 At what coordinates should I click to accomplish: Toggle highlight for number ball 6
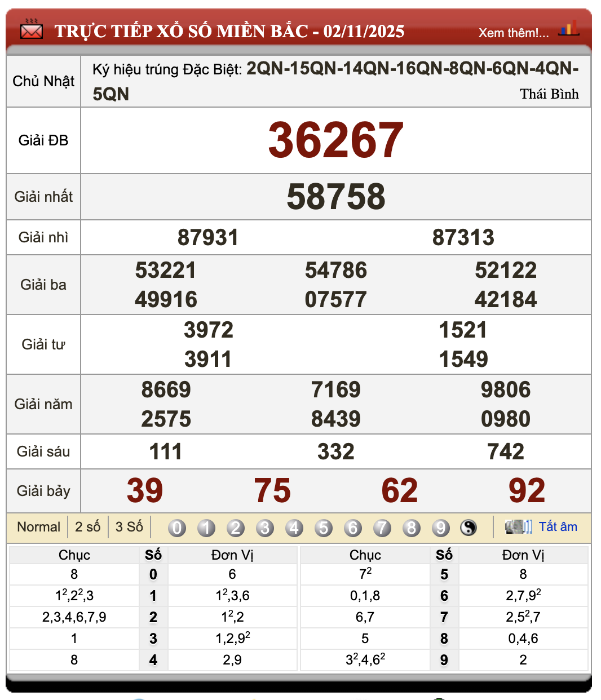click(x=353, y=528)
